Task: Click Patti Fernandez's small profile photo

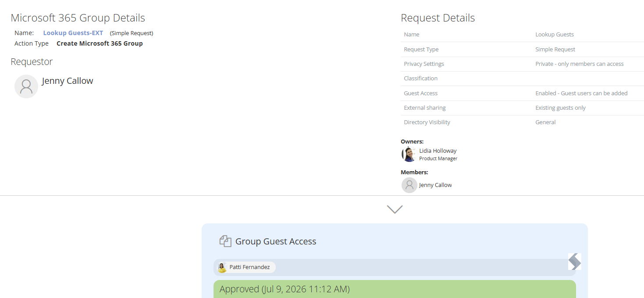Action: point(222,267)
